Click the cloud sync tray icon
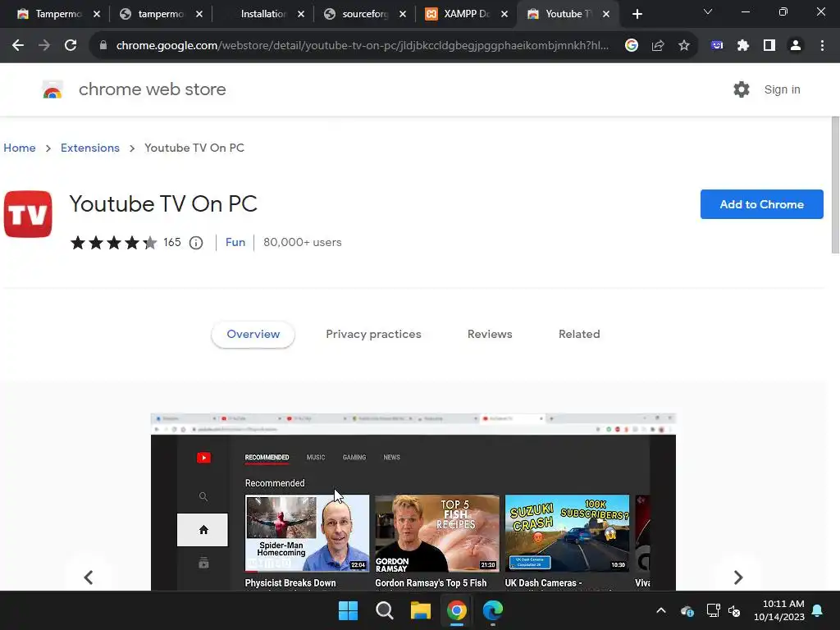This screenshot has width=840, height=630. (687, 610)
